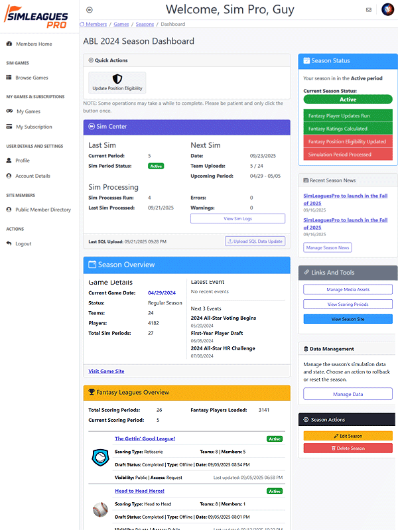
Task: Open Public Member Directory
Action: click(43, 210)
